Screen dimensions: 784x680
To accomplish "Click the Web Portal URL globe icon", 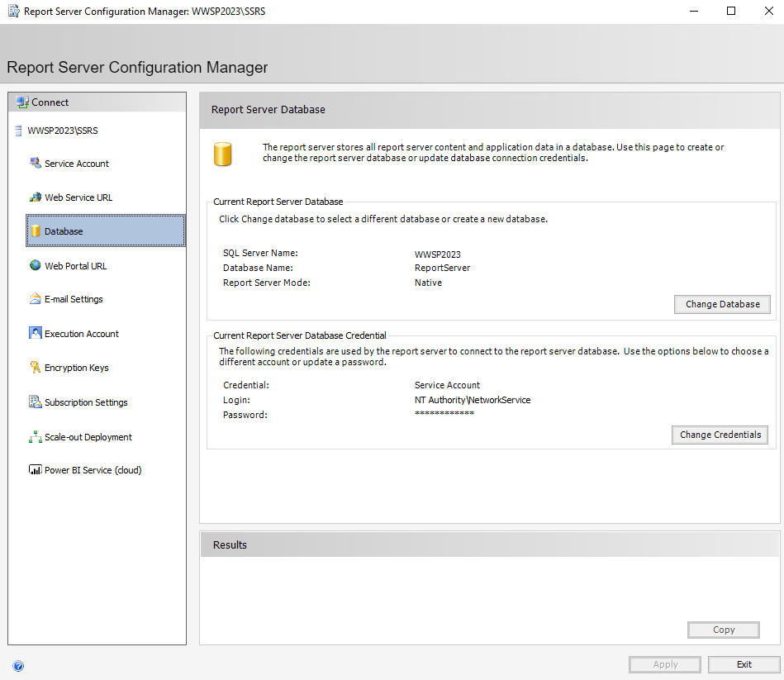I will [35, 265].
